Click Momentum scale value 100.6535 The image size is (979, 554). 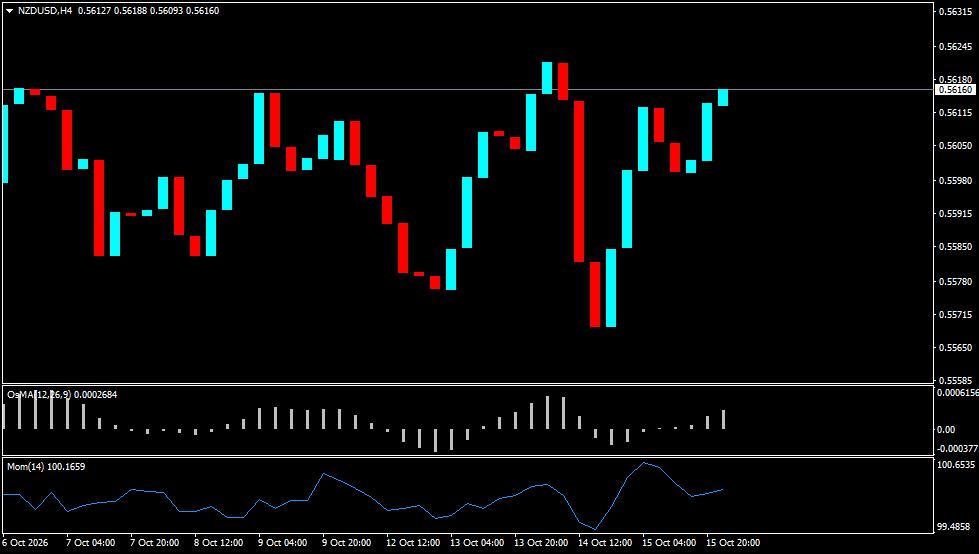coord(956,465)
